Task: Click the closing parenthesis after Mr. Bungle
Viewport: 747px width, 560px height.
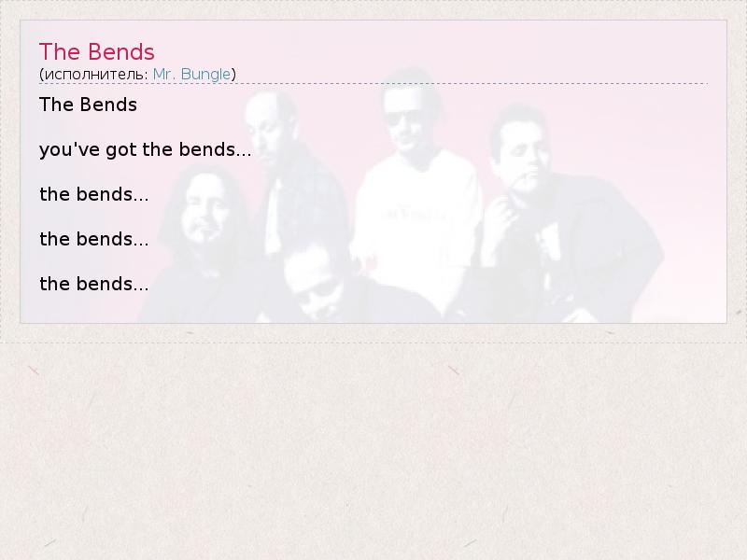Action: click(x=233, y=75)
